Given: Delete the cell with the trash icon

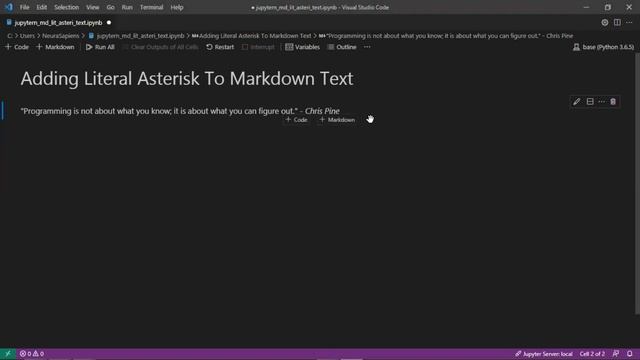Looking at the screenshot, I should pos(613,102).
